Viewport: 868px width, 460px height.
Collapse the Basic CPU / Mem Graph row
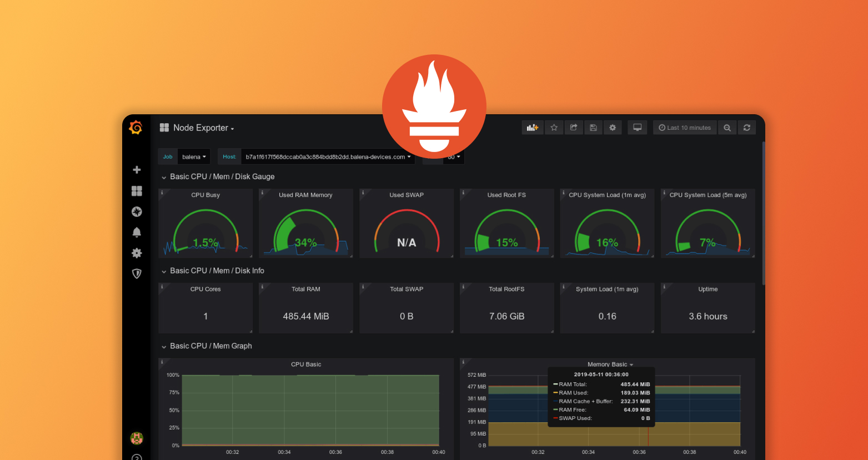[206, 346]
